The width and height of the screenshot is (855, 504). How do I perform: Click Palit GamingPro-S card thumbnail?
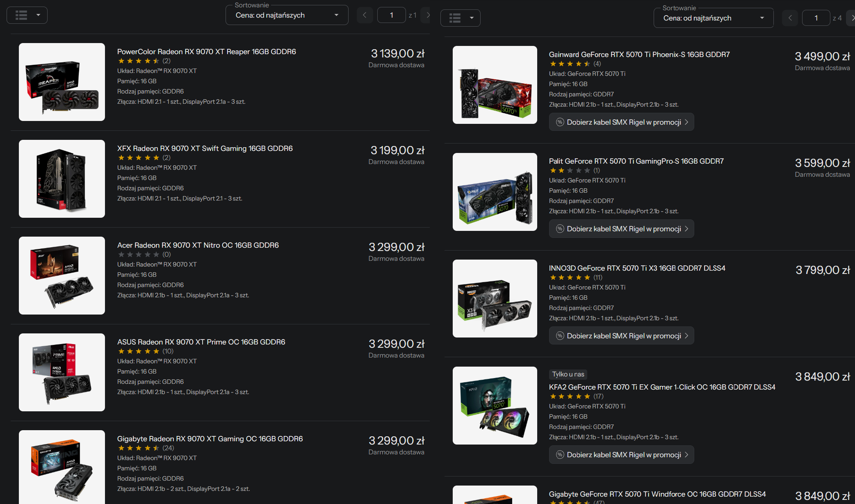pyautogui.click(x=495, y=192)
